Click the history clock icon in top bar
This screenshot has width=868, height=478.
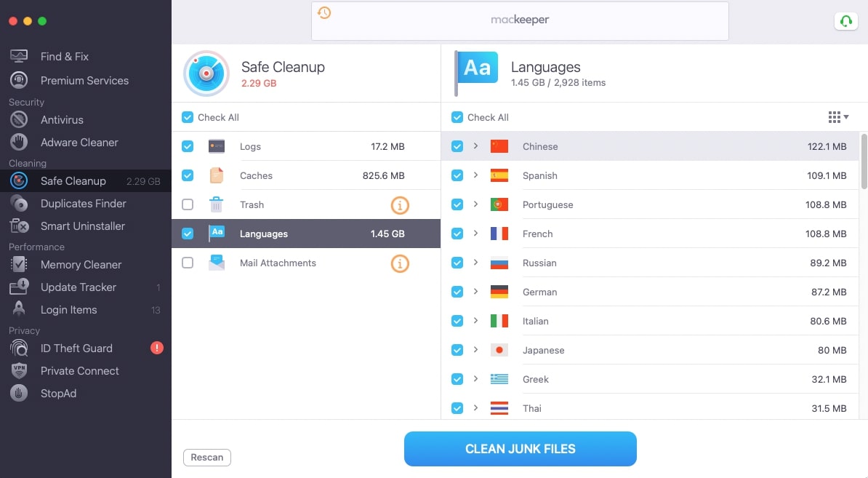point(324,12)
